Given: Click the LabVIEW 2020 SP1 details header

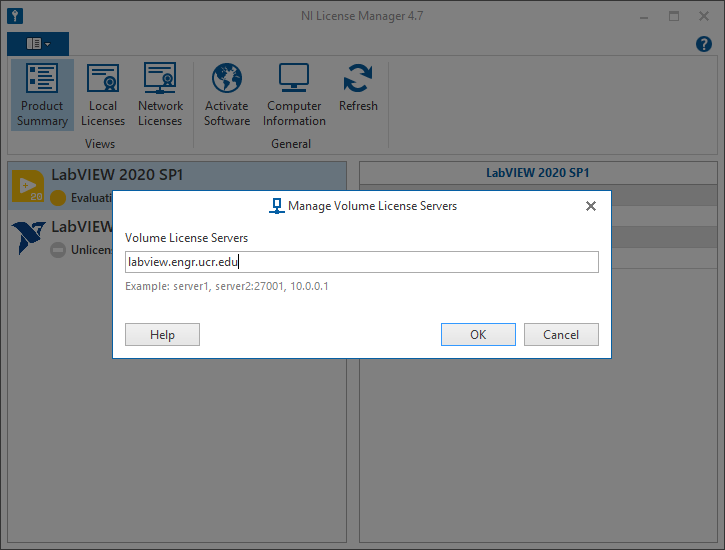Looking at the screenshot, I should 537,172.
